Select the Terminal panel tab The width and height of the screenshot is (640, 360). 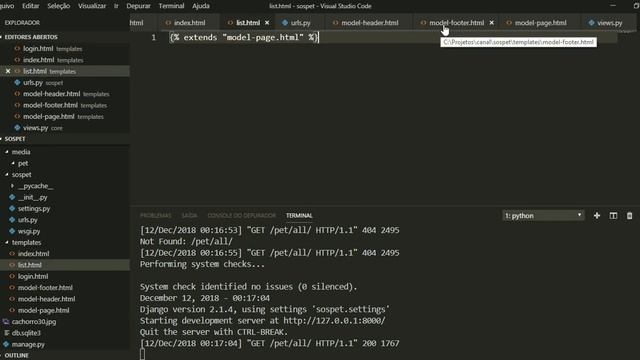[x=299, y=216]
